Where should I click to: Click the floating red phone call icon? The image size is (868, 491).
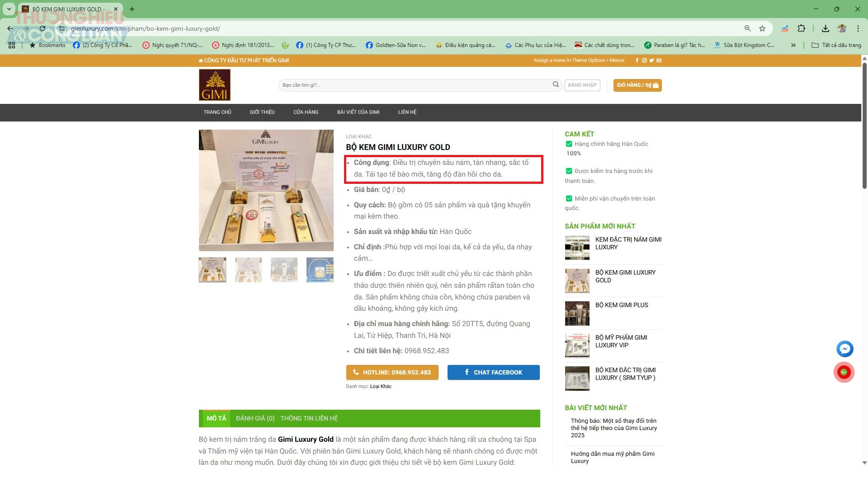[x=844, y=372]
